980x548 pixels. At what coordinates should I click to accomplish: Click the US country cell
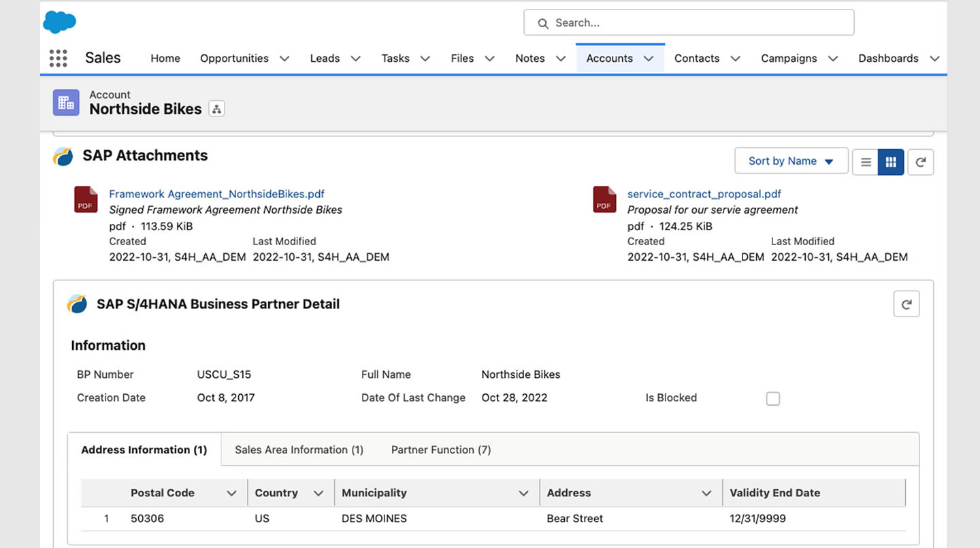262,519
